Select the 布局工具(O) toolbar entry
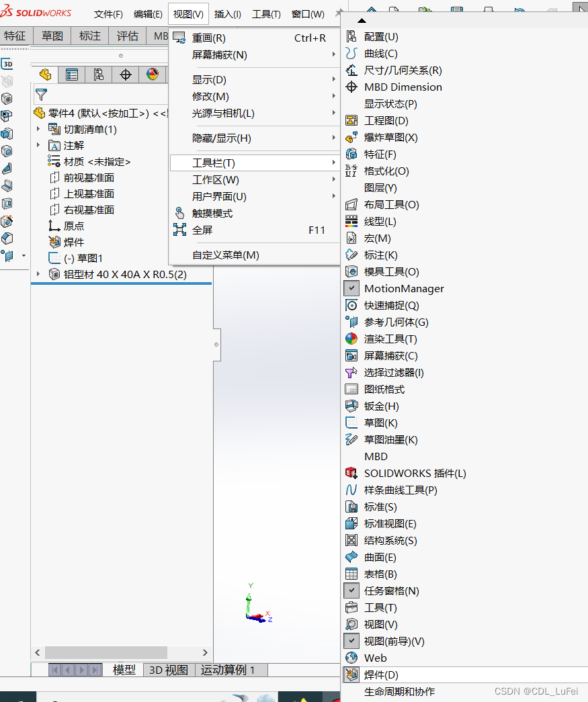The height and width of the screenshot is (702, 588). pos(391,205)
